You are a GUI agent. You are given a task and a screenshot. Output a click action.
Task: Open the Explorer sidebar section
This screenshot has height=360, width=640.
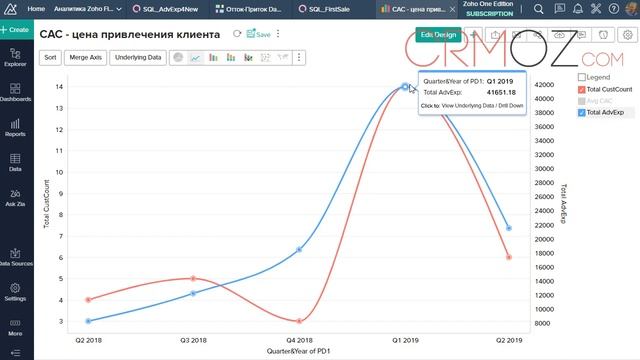(x=15, y=57)
